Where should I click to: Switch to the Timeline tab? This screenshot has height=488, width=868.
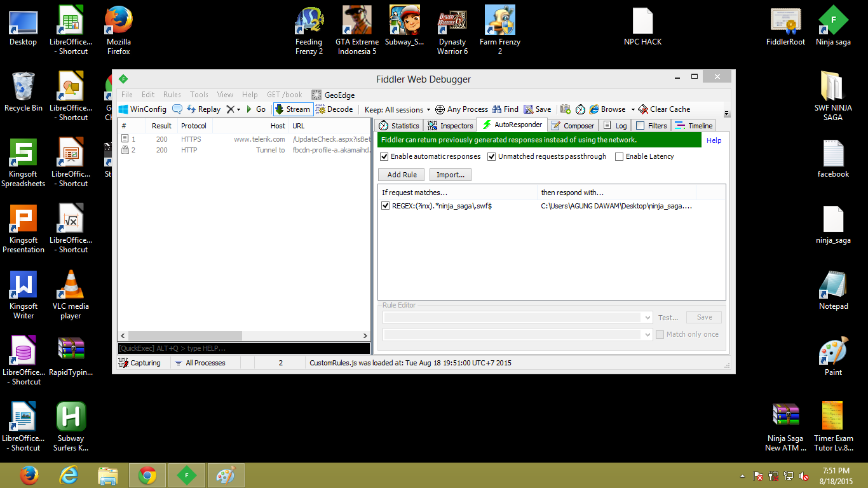(x=694, y=126)
